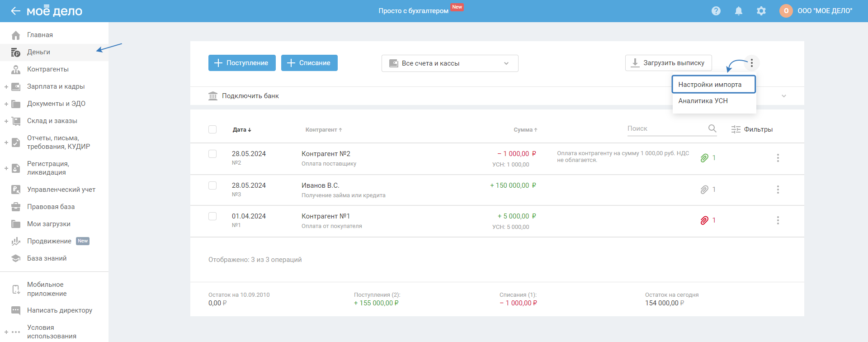This screenshot has width=868, height=342.
Task: Click the back arrow beside logo
Action: point(16,11)
